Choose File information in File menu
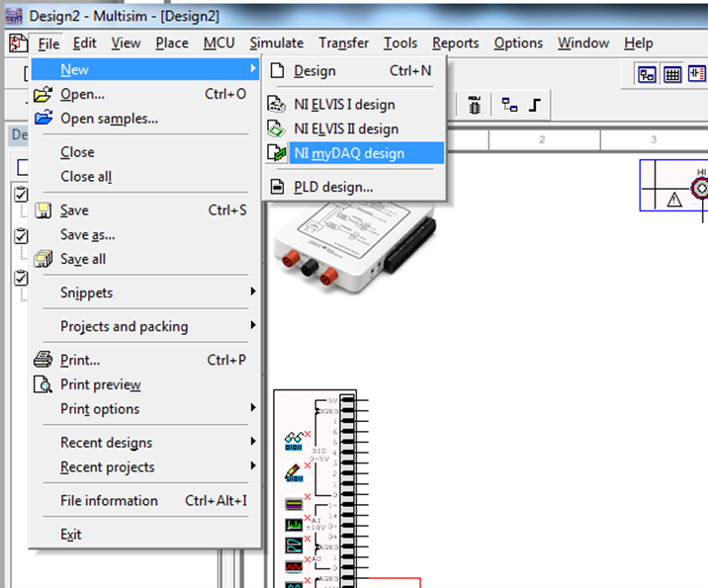 click(145, 500)
